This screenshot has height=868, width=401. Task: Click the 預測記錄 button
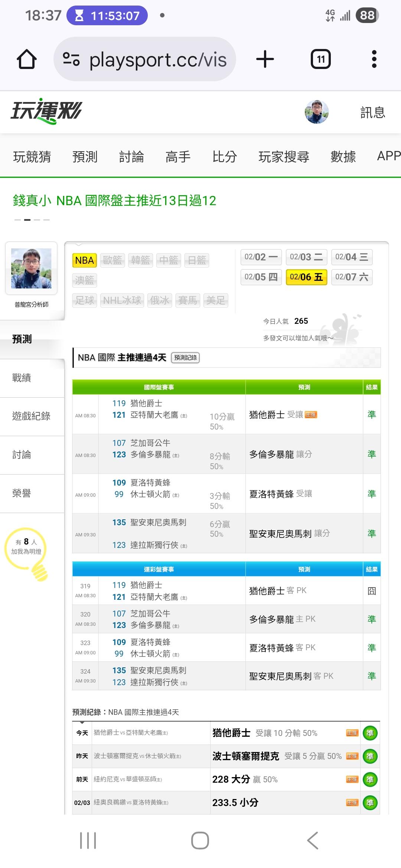tap(185, 358)
